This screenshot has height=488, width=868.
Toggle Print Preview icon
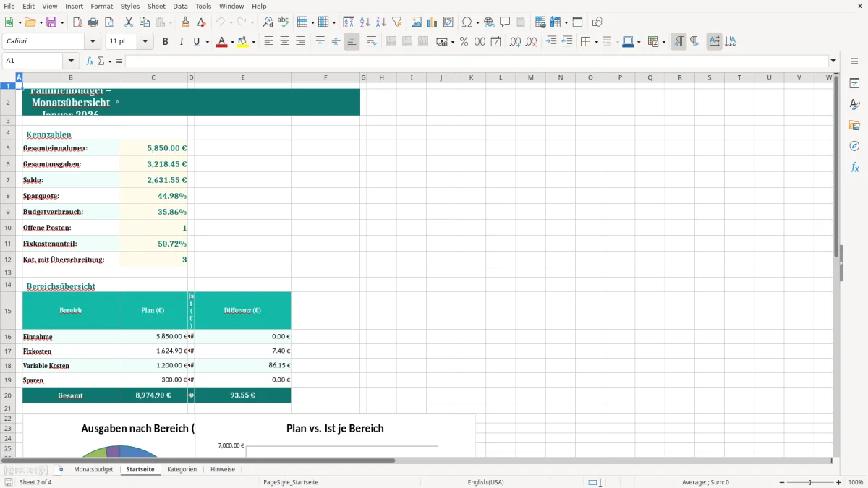tap(109, 22)
